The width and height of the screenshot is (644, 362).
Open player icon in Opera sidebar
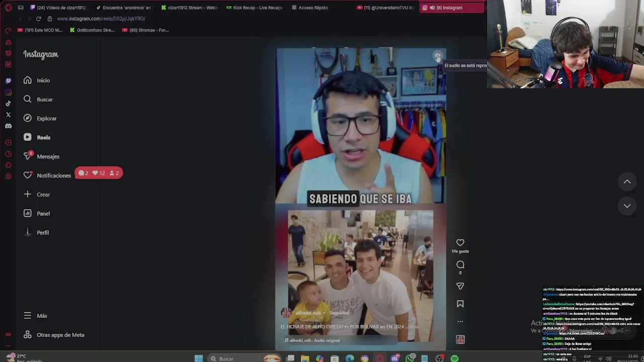[8, 143]
